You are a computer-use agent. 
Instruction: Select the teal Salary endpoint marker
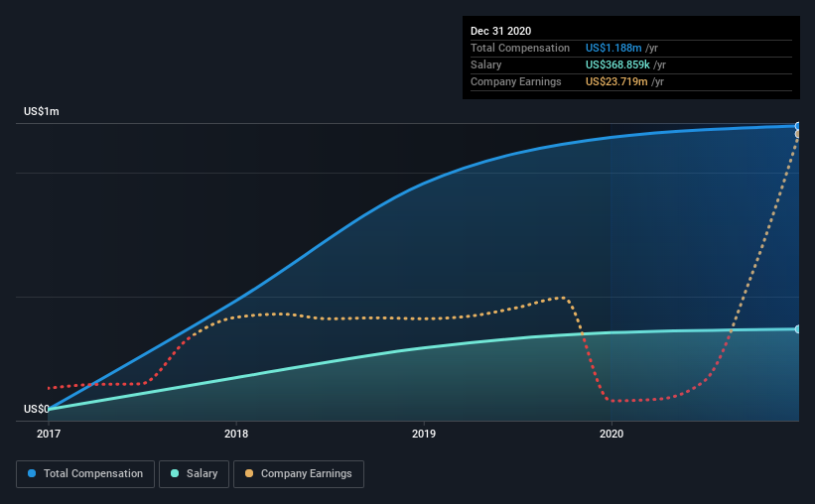point(797,329)
